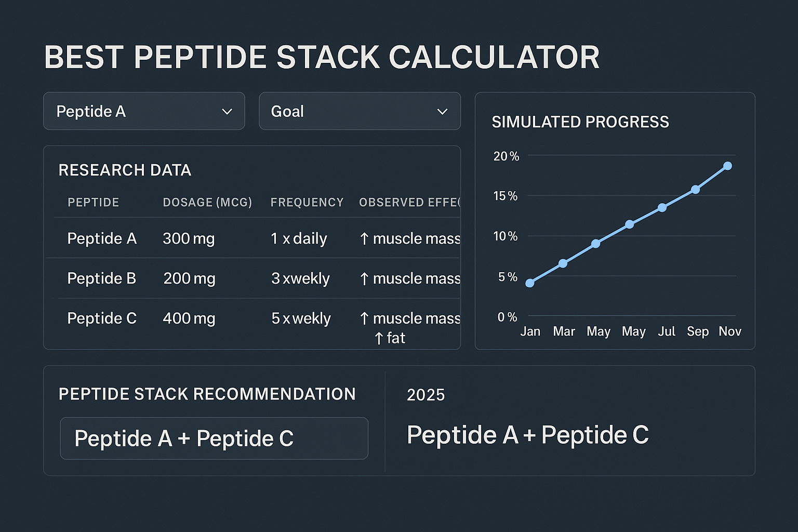Select the 5 x weekly frequency for Peptide C
The width and height of the screenshot is (798, 532).
[301, 318]
